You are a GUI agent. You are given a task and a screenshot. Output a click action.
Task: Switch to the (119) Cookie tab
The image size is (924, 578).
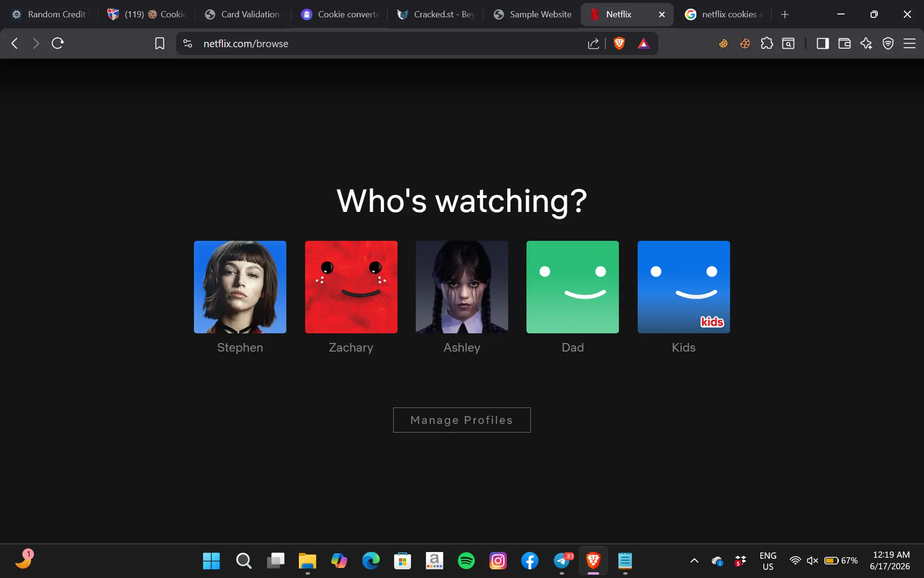click(x=147, y=14)
